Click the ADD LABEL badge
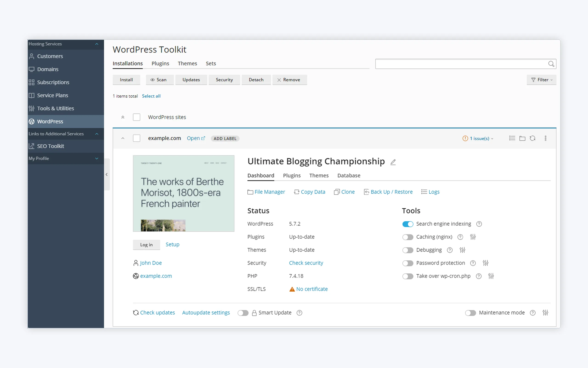 tap(225, 138)
